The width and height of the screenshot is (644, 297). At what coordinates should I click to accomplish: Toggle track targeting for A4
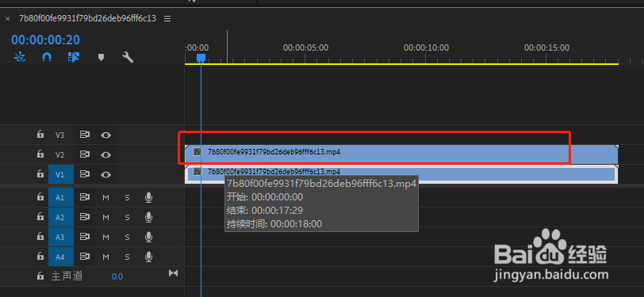[x=61, y=257]
